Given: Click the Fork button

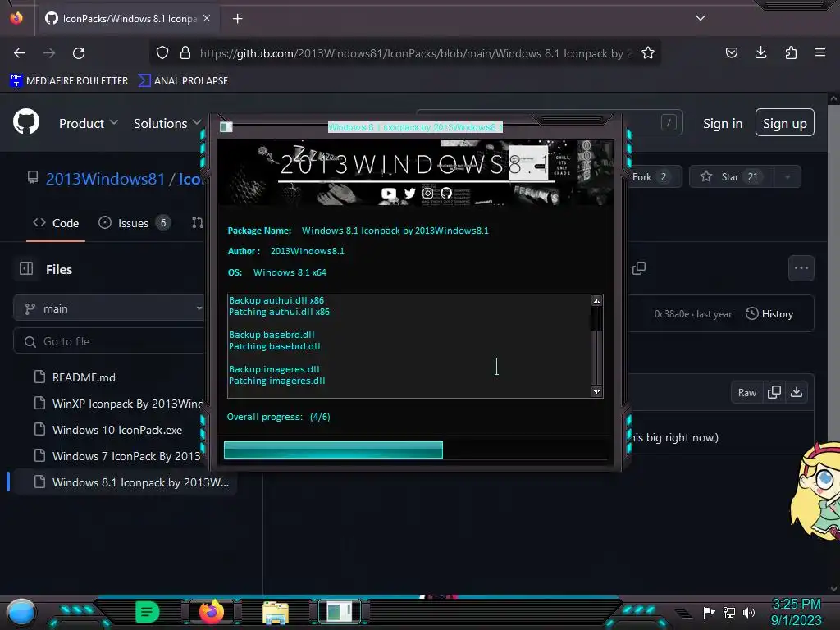Looking at the screenshot, I should (x=654, y=177).
